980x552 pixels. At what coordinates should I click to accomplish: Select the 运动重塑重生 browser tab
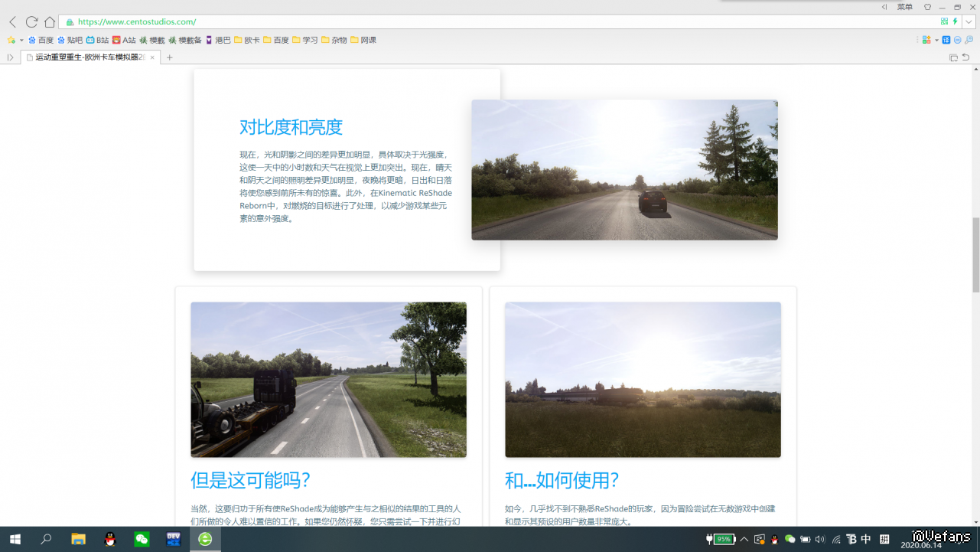[x=90, y=57]
